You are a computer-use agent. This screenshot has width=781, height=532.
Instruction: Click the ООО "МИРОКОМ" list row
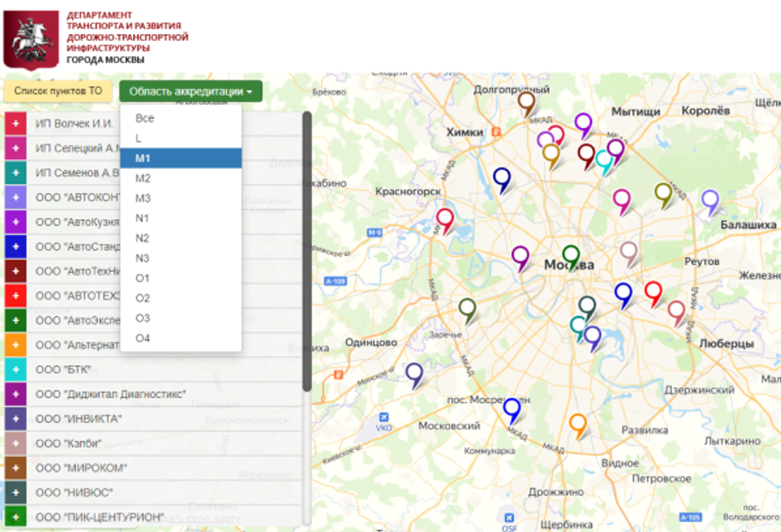(x=154, y=468)
